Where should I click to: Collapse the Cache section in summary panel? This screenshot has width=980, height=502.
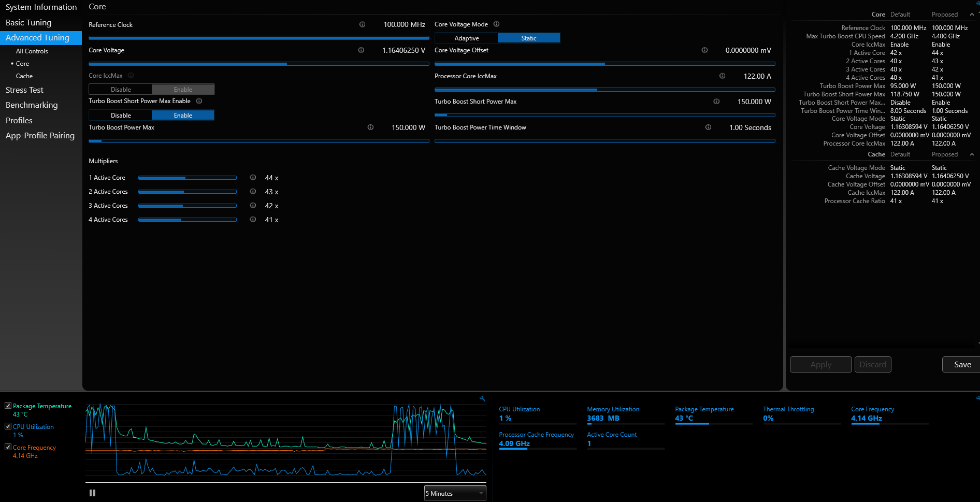(x=972, y=154)
